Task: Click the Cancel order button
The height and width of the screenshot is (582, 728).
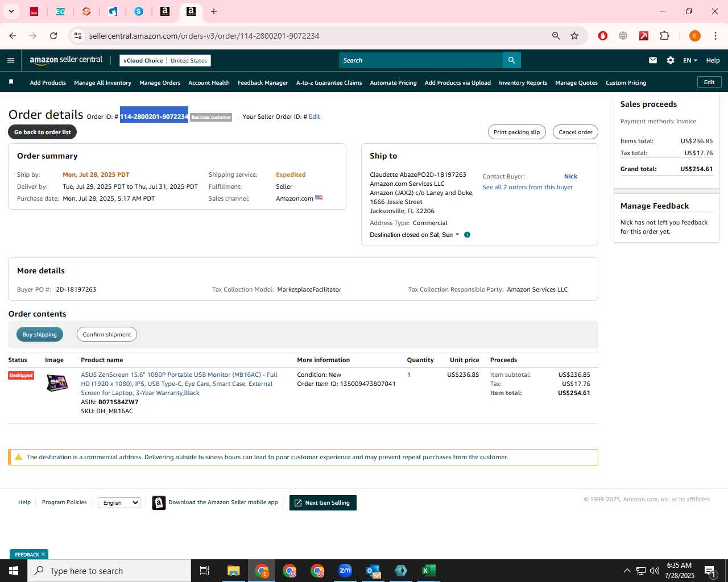Action: [575, 132]
